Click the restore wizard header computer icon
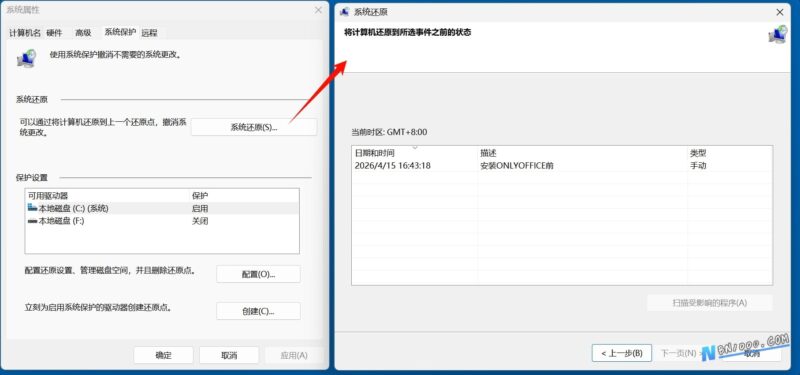Viewport: 800px width, 375px height. click(x=777, y=34)
